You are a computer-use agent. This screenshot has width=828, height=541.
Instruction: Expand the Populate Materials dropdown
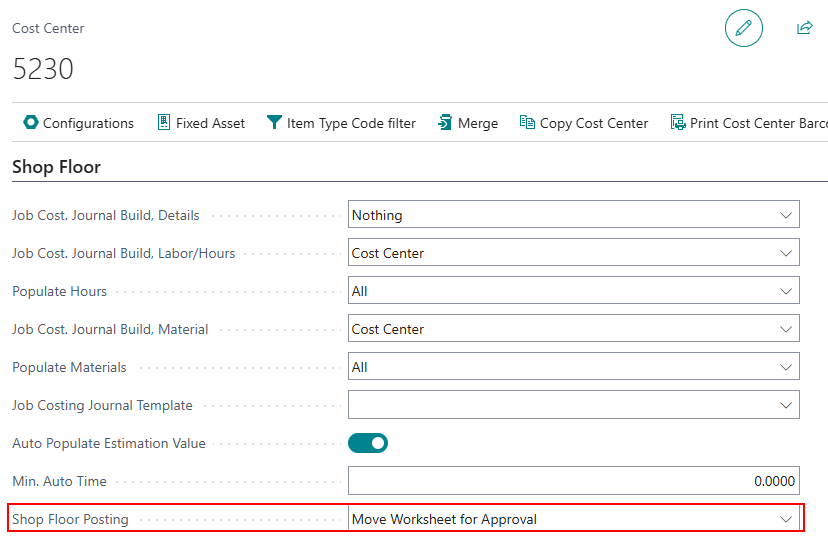(573, 367)
